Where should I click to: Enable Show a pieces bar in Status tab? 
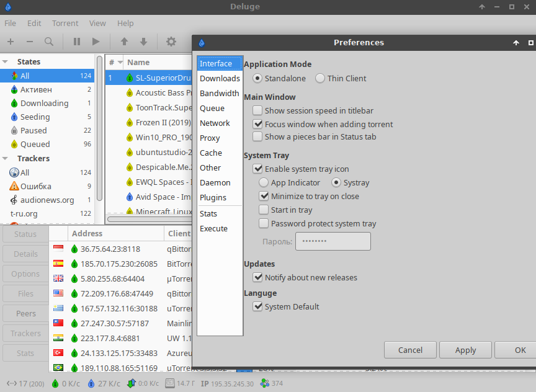pyautogui.click(x=257, y=136)
